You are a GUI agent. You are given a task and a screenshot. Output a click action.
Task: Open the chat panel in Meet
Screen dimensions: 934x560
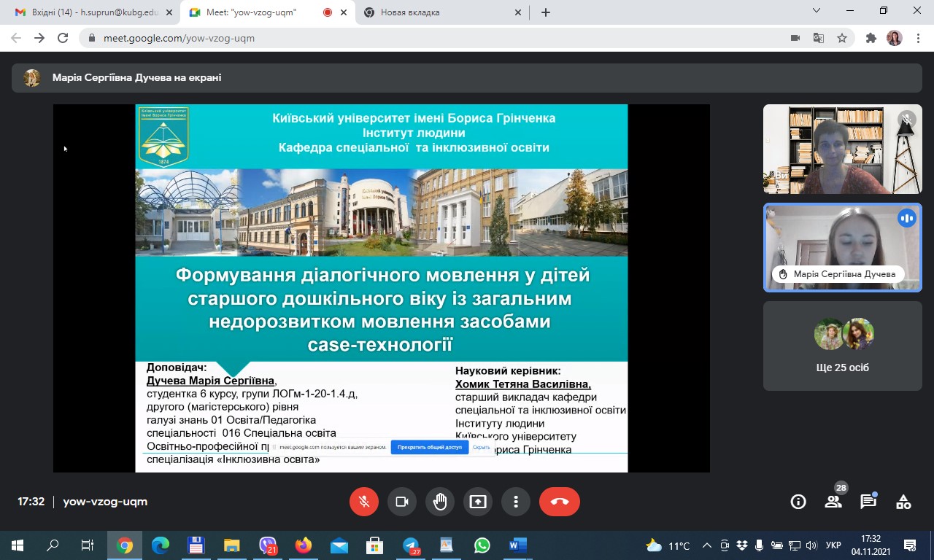pyautogui.click(x=868, y=502)
